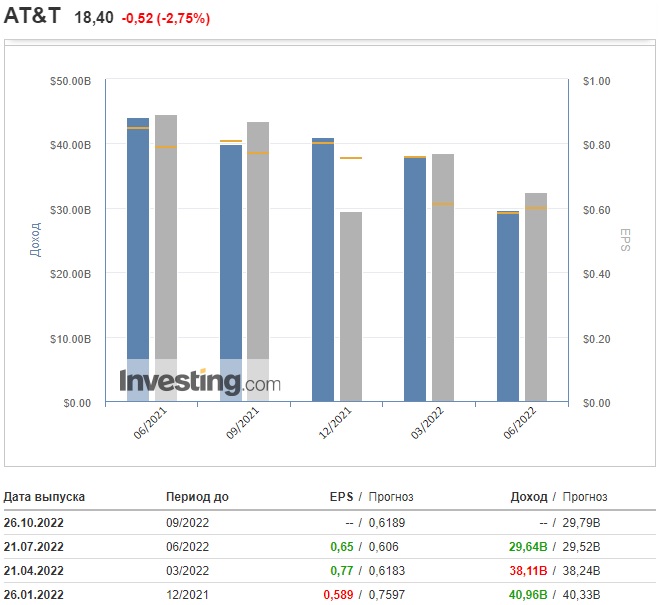The height and width of the screenshot is (605, 660).
Task: Click the blue revenue bar for 06/2021
Action: (x=138, y=250)
